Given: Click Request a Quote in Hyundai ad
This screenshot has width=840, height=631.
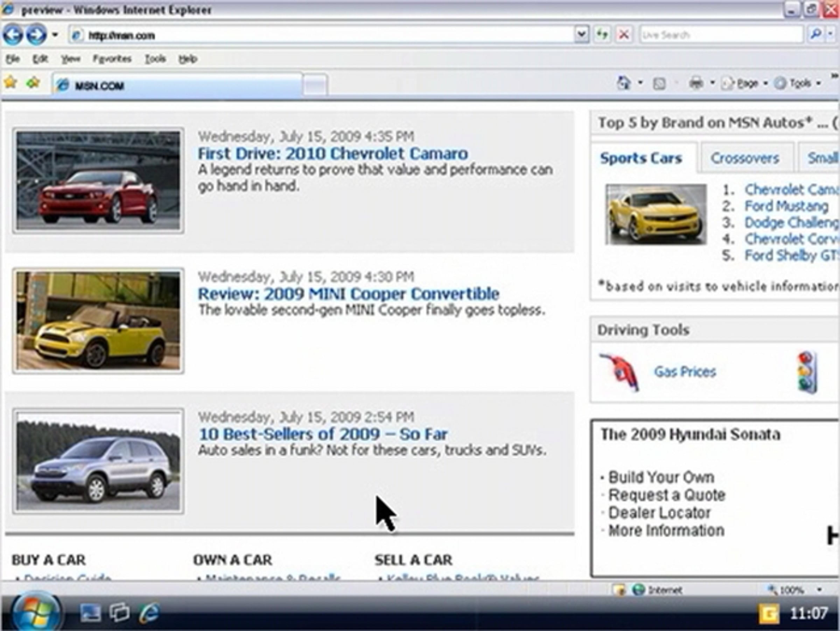Looking at the screenshot, I should pyautogui.click(x=667, y=495).
